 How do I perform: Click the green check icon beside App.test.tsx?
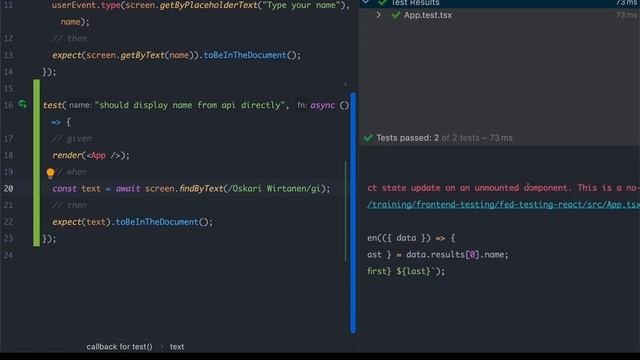396,15
